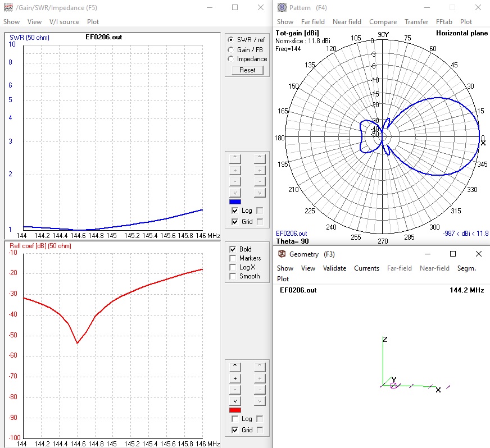The width and height of the screenshot is (490, 448).
Task: Select the Impedance radio option
Action: [231, 59]
